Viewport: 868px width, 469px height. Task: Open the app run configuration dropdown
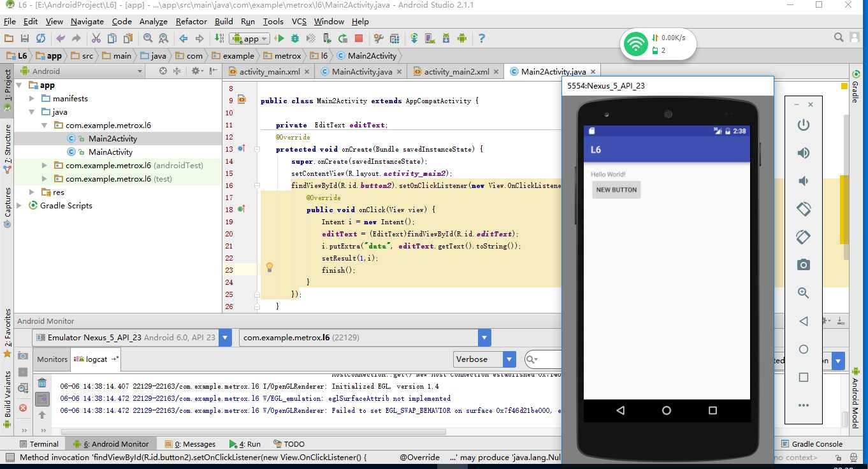click(249, 38)
